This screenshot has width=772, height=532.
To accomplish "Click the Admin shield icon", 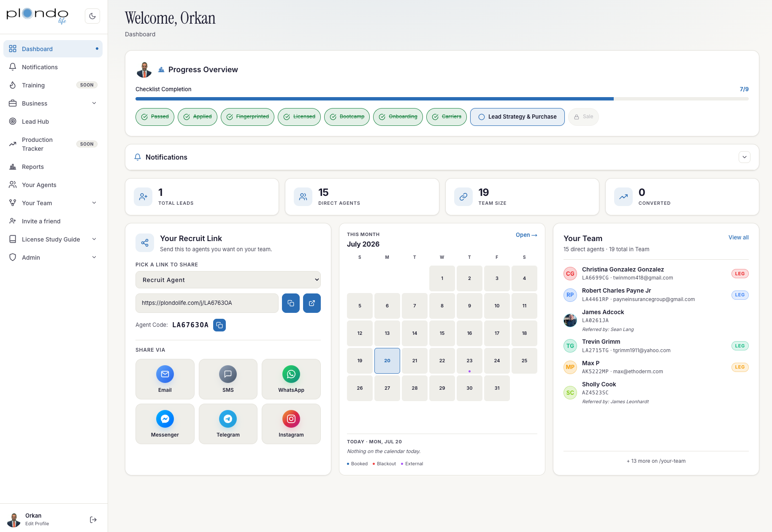I will click(x=13, y=258).
